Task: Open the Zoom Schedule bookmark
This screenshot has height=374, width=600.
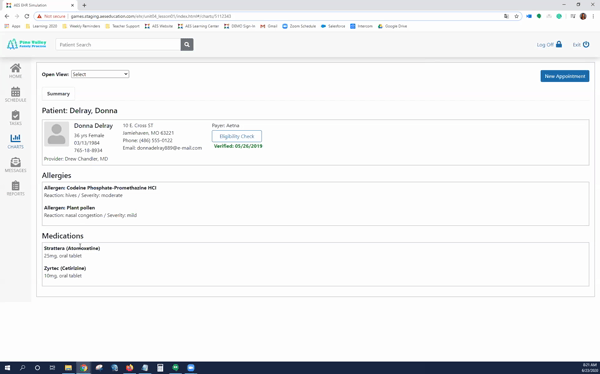Action: pyautogui.click(x=299, y=26)
